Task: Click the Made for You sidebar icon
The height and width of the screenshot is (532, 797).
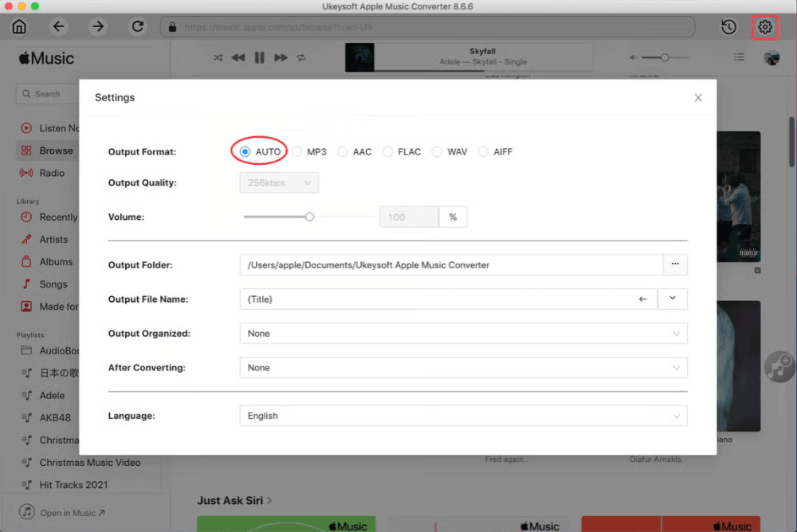Action: [26, 307]
